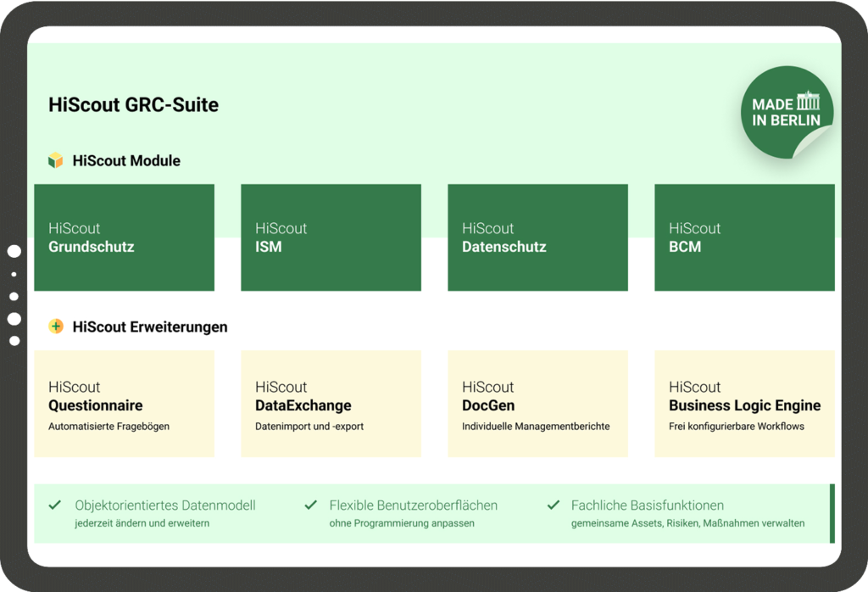Viewport: 868px width, 592px height.
Task: Click the text ohne Programmierung anpassen
Action: (x=402, y=523)
